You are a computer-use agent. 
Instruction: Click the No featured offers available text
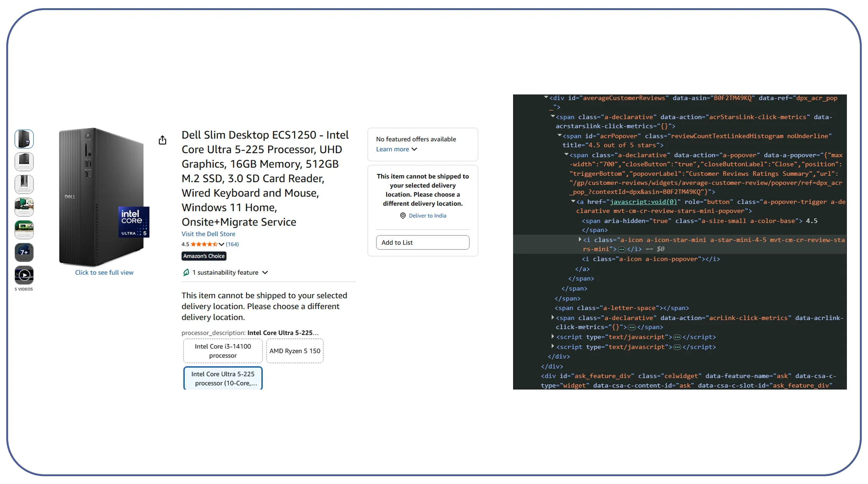416,139
